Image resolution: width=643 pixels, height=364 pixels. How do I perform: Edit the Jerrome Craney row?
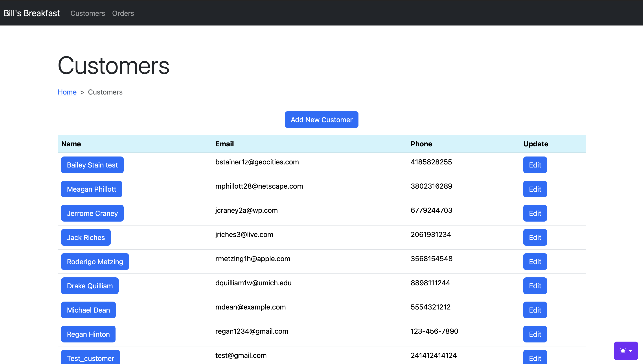pos(535,213)
